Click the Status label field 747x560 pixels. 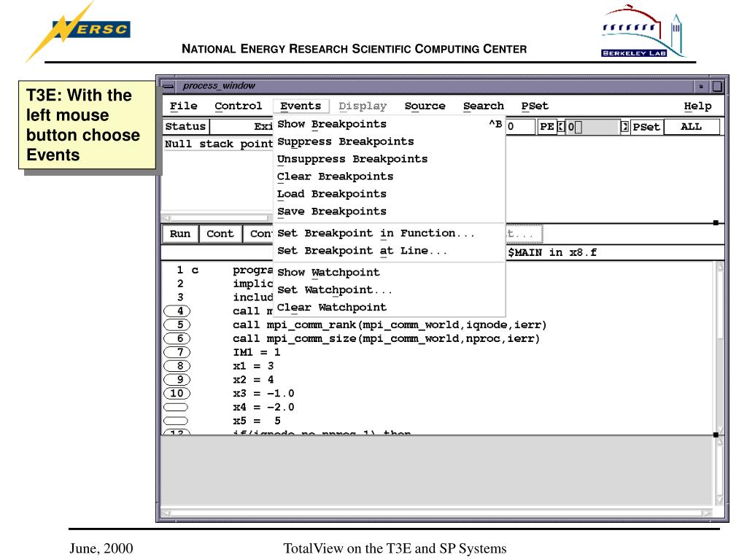point(185,127)
